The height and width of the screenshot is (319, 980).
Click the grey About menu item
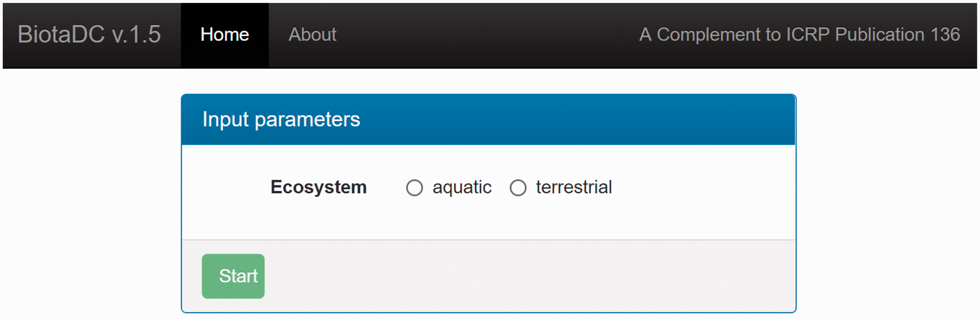tap(312, 34)
